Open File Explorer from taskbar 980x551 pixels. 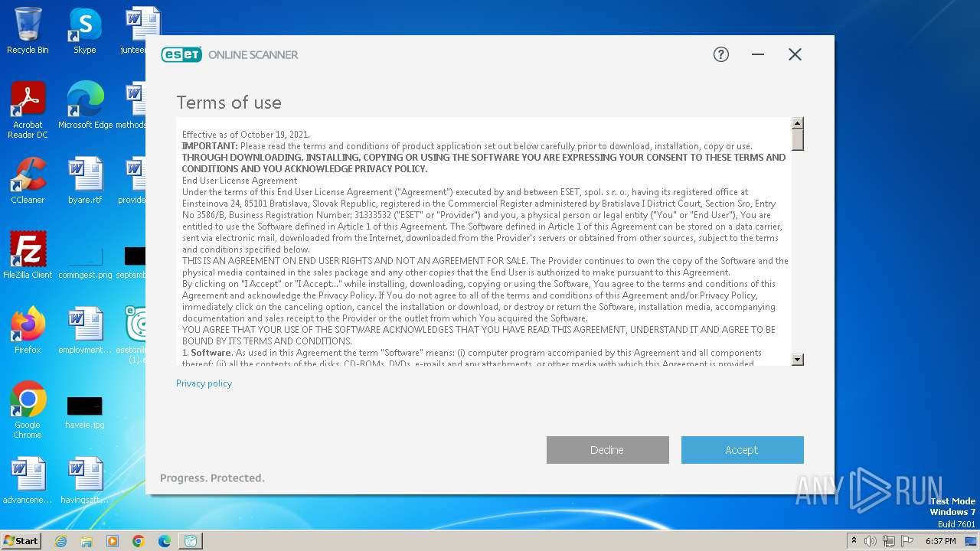[87, 541]
